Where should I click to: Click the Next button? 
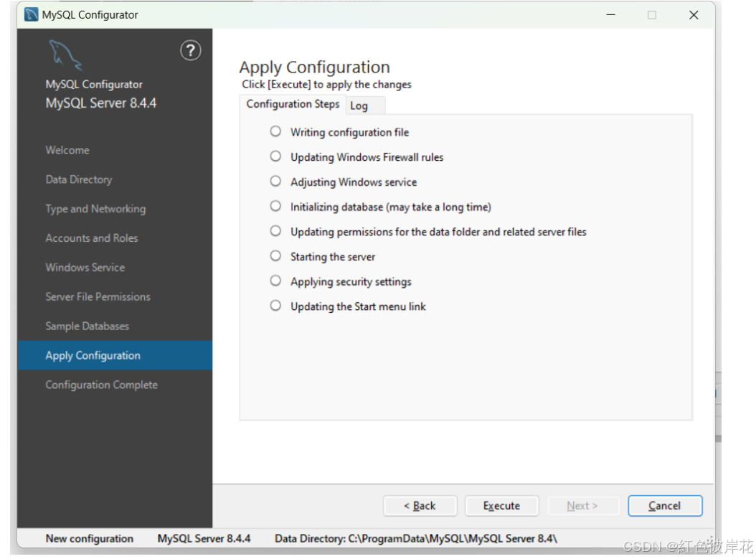(582, 506)
